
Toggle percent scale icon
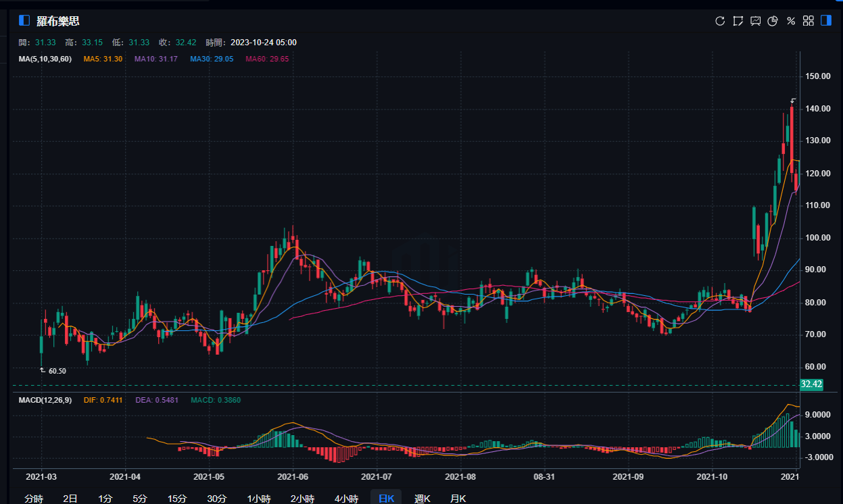click(791, 21)
